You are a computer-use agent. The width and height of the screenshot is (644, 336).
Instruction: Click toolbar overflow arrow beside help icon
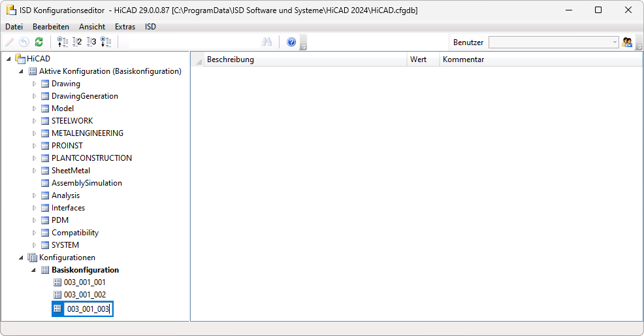point(304,42)
